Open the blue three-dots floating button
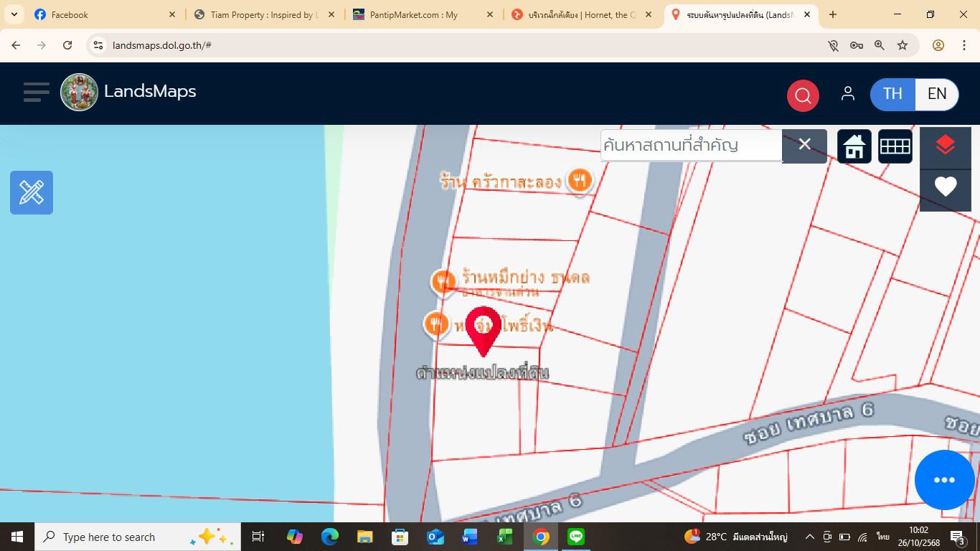 point(944,480)
